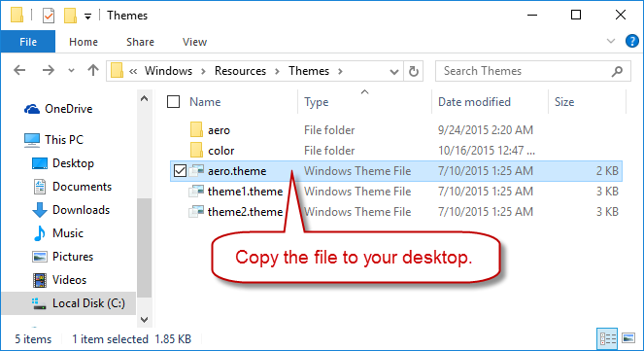Expand the ribbon with the chevron
Viewport: 644px width, 351px height.
coord(611,41)
